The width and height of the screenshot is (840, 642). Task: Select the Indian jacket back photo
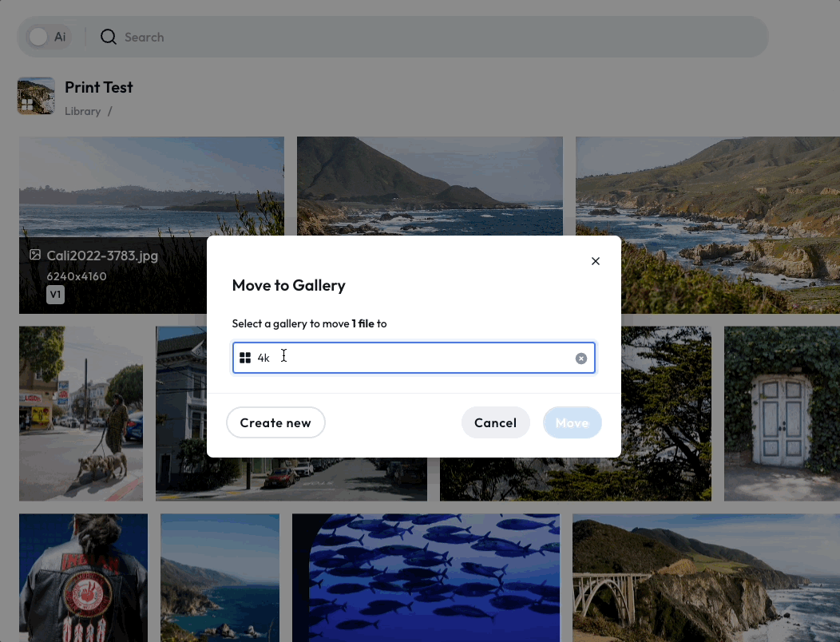(x=83, y=577)
